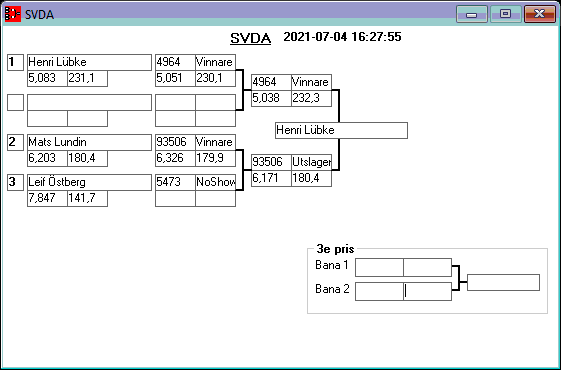Select the 3e pris winner result field
Screen dimensions: 561x370
pyautogui.click(x=503, y=282)
